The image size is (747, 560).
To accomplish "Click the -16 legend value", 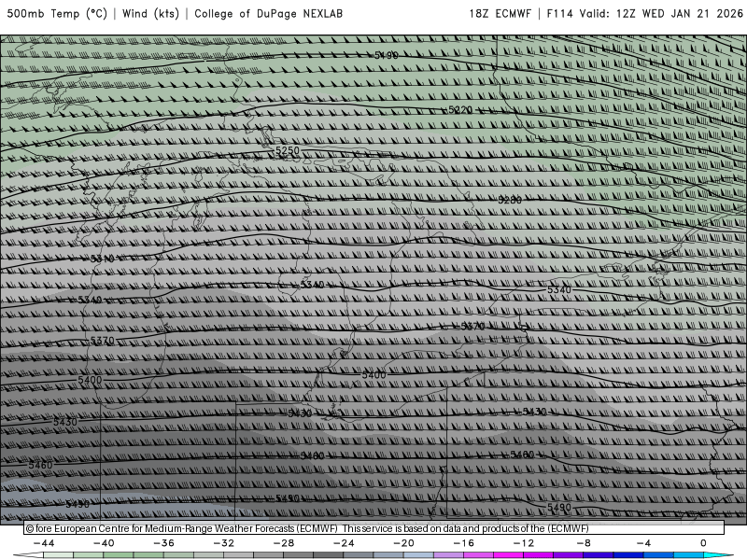I will click(x=463, y=543).
